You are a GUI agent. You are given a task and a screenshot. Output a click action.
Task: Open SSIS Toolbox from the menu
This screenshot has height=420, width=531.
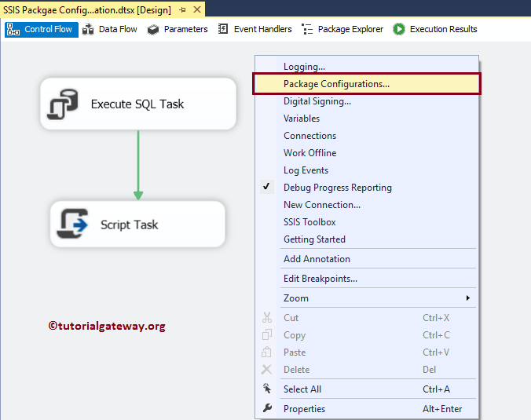click(367, 222)
